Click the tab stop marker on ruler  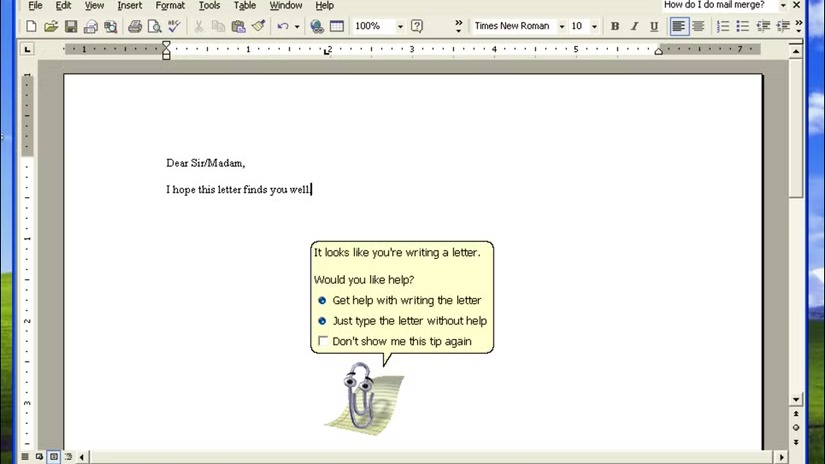326,52
